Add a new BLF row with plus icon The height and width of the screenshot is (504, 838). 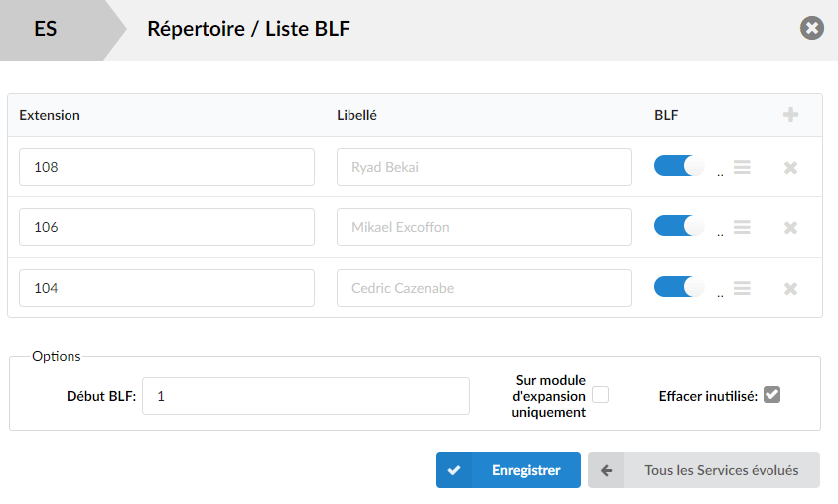790,115
